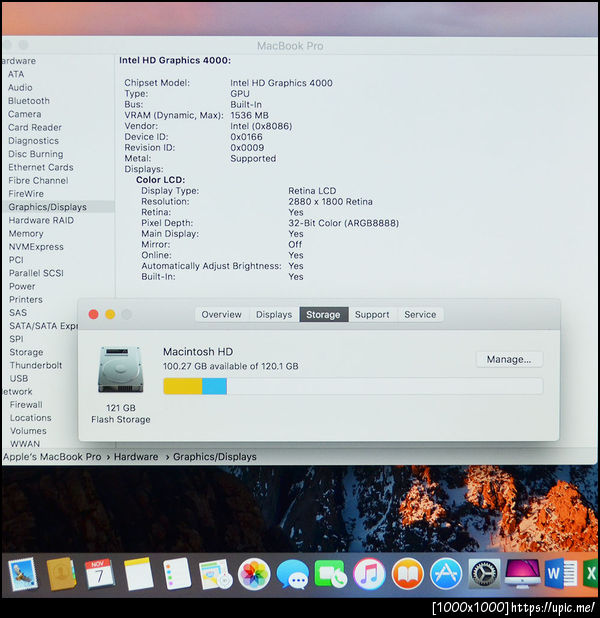Select Thunderbolt in the sidebar
The image size is (600, 618).
(x=36, y=365)
